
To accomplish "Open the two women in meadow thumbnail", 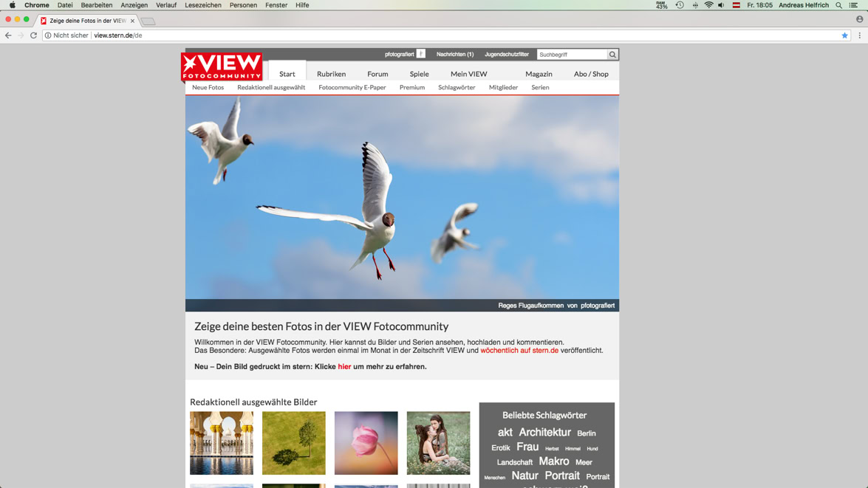I will tap(438, 443).
